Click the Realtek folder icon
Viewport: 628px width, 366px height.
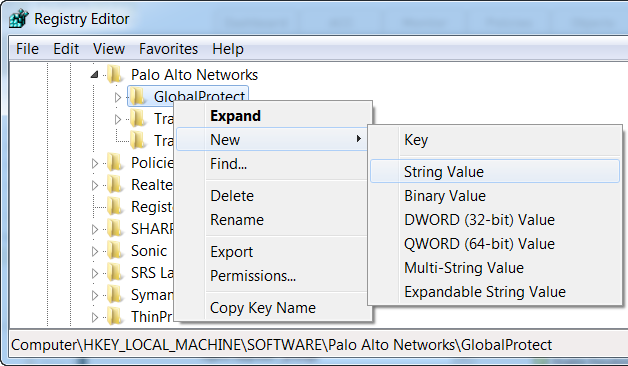115,185
